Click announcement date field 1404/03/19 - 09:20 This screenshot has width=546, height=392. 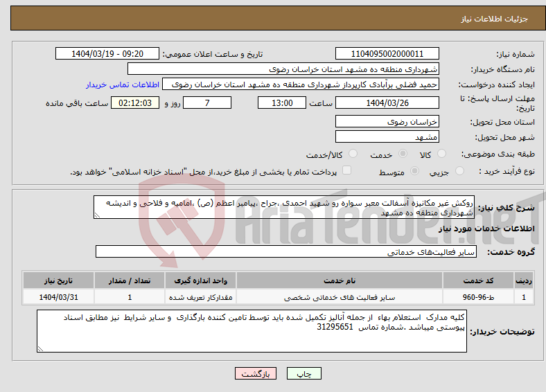107,53
